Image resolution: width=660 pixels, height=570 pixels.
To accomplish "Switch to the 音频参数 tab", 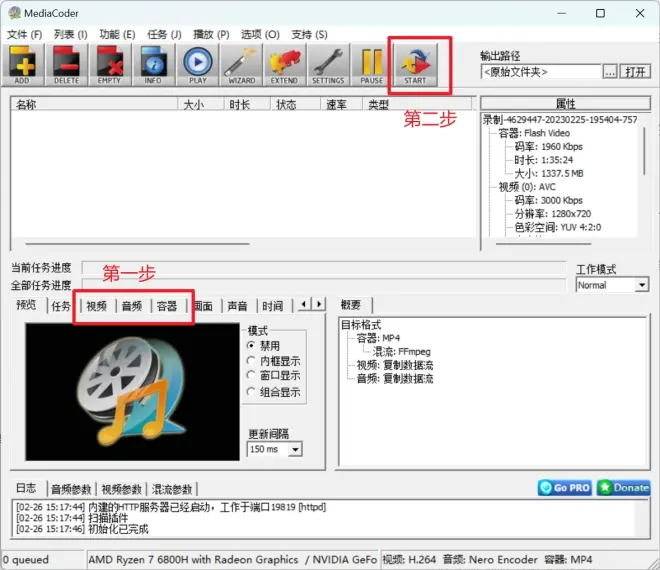I will (x=71, y=489).
